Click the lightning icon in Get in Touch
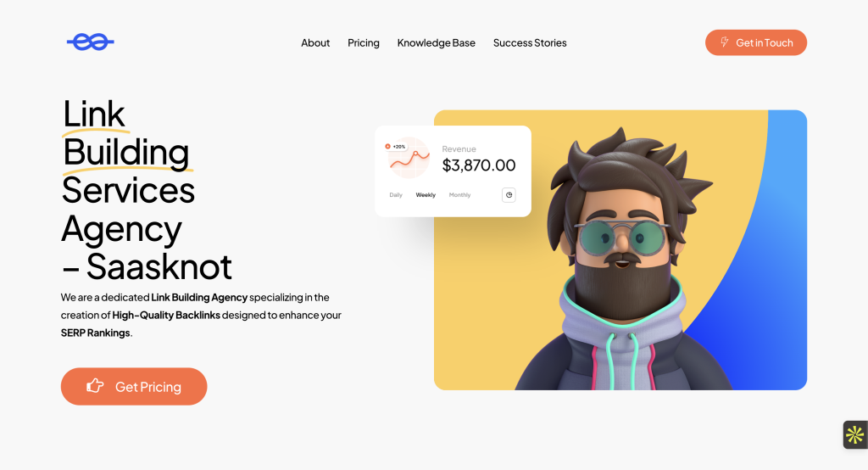The image size is (868, 470). (x=724, y=42)
